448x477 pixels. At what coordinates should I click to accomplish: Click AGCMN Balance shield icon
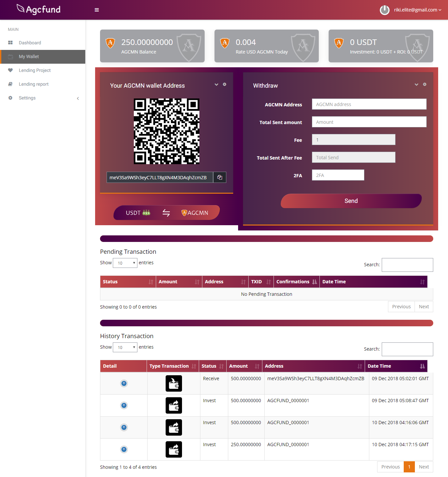(110, 43)
